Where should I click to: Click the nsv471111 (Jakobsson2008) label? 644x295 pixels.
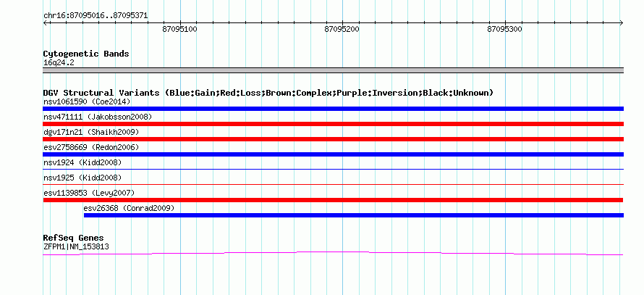click(x=98, y=117)
